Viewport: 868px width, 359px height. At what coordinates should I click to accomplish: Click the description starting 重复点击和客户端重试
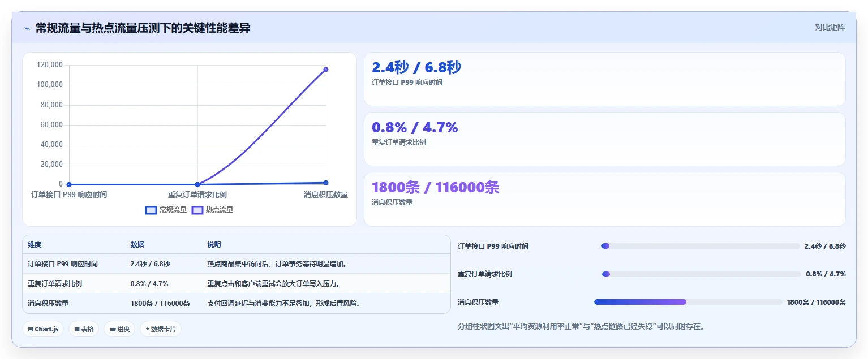point(273,284)
